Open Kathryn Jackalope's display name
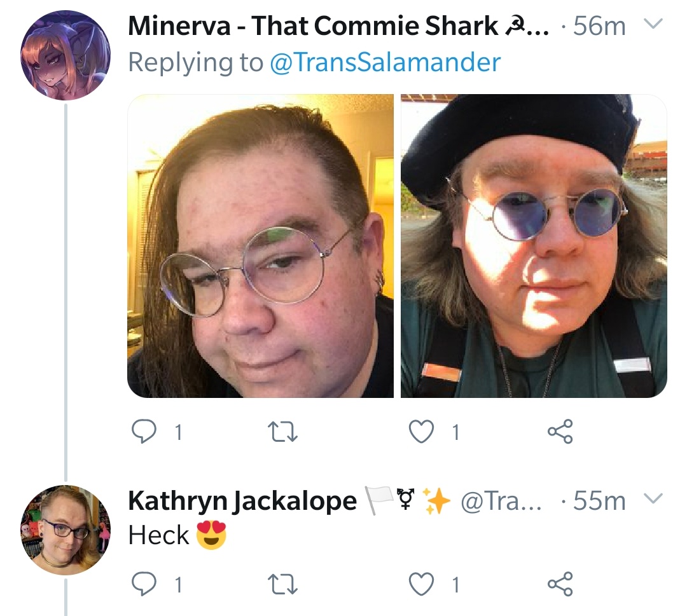687x616 pixels. [242, 501]
